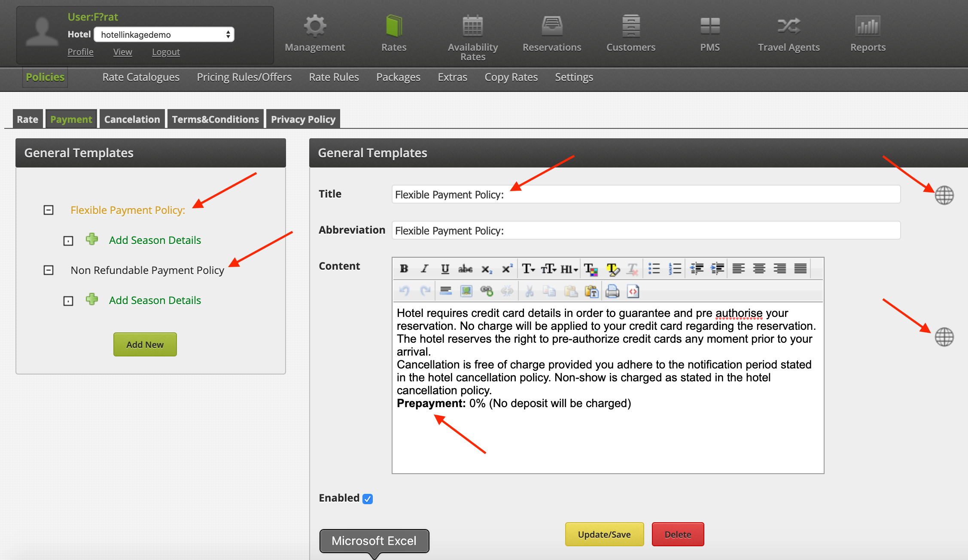This screenshot has height=560, width=968.
Task: Open the text highlight color picker
Action: click(x=612, y=269)
